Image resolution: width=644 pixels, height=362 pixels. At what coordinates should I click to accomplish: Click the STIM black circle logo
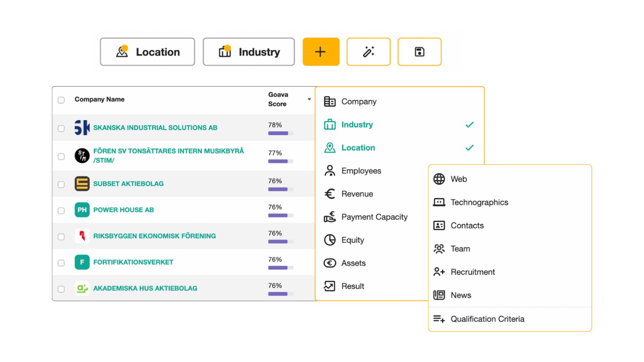pyautogui.click(x=82, y=156)
